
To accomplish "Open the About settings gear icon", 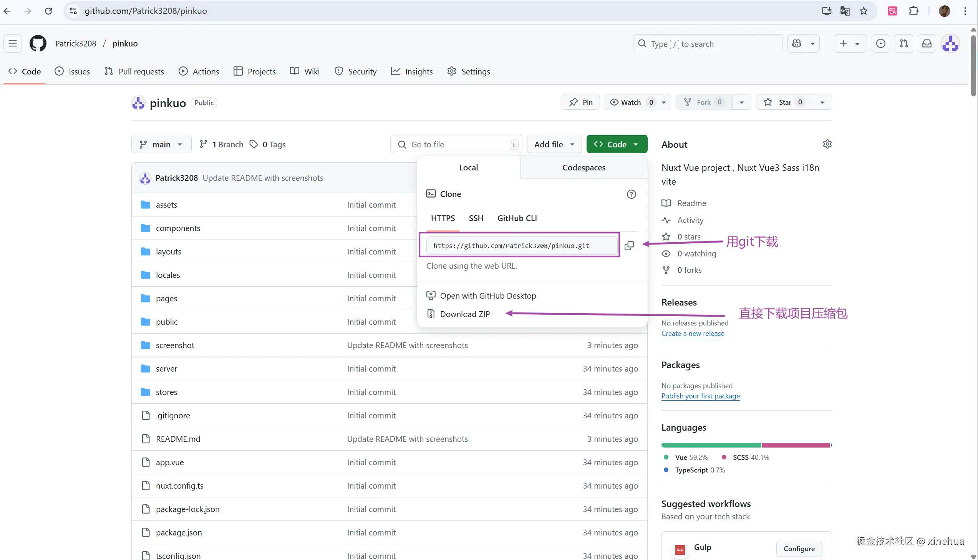I will coord(827,144).
